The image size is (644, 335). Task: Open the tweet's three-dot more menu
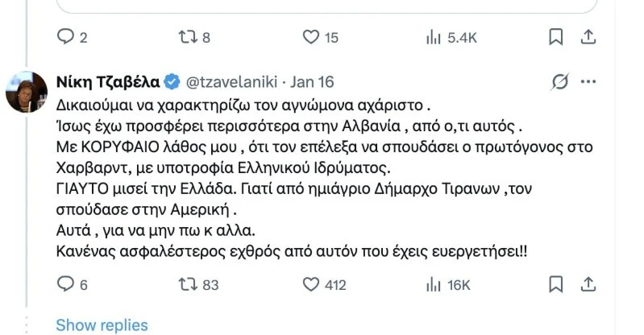click(x=589, y=82)
